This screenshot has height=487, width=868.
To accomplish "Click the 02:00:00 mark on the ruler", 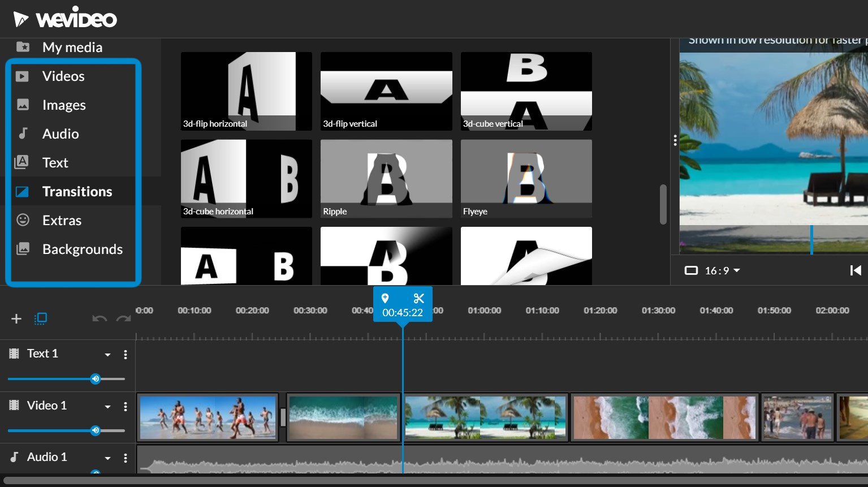I will pos(832,311).
